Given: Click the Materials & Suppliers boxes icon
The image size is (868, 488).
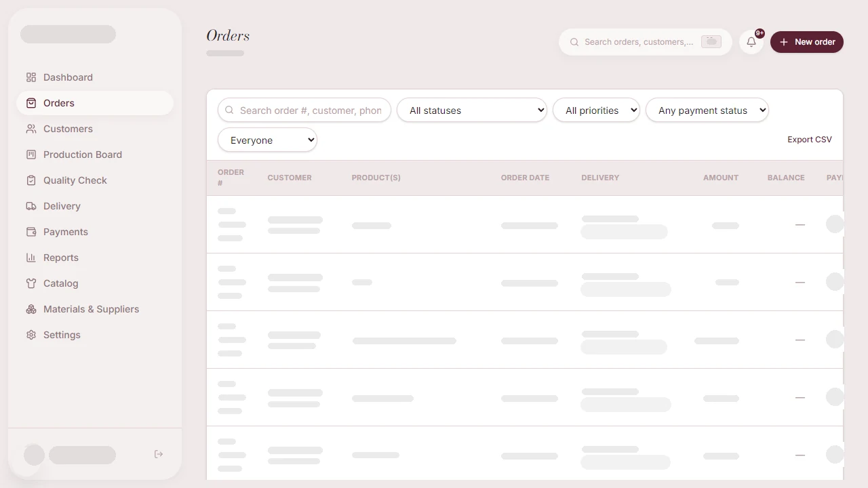Looking at the screenshot, I should coord(31,309).
